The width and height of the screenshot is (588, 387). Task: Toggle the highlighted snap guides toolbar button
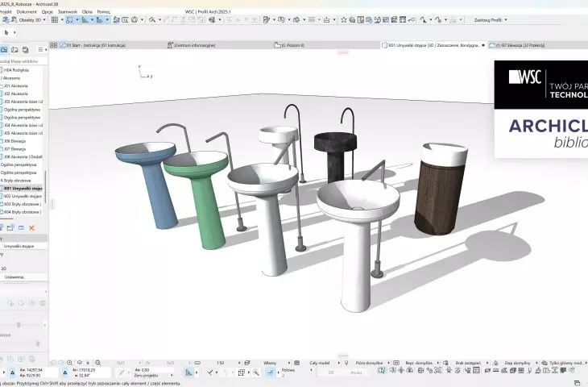(x=69, y=20)
